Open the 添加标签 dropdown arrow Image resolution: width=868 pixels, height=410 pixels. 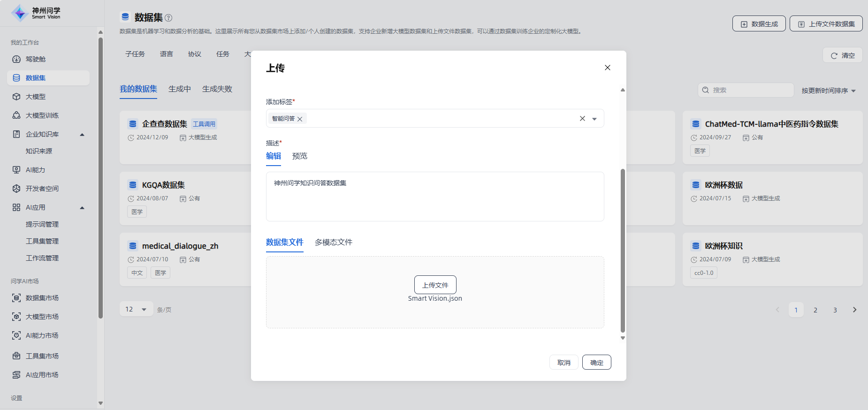tap(594, 119)
